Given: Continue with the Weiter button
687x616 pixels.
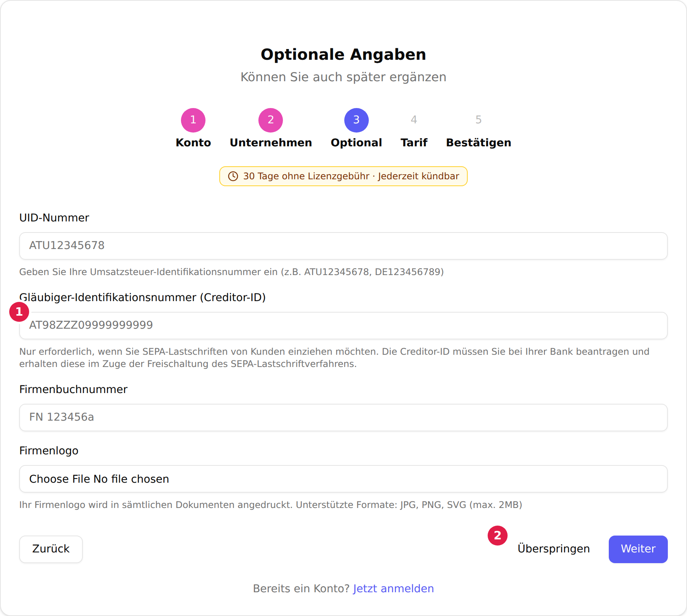Looking at the screenshot, I should click(638, 549).
